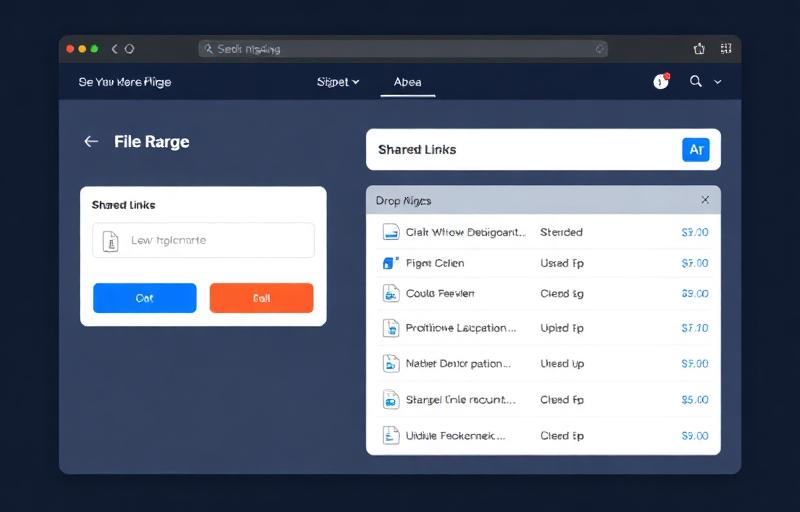Click file icon for Coula Feevien row
Viewport: 800px width, 512px height.
click(391, 293)
